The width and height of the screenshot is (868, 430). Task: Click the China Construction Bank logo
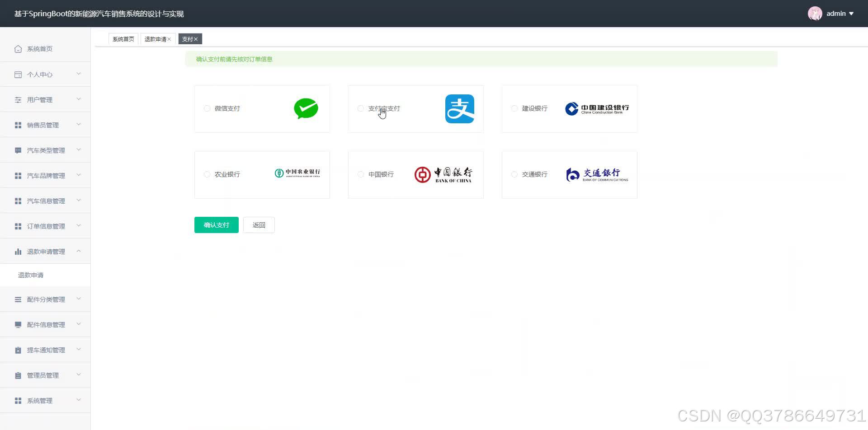(x=597, y=109)
